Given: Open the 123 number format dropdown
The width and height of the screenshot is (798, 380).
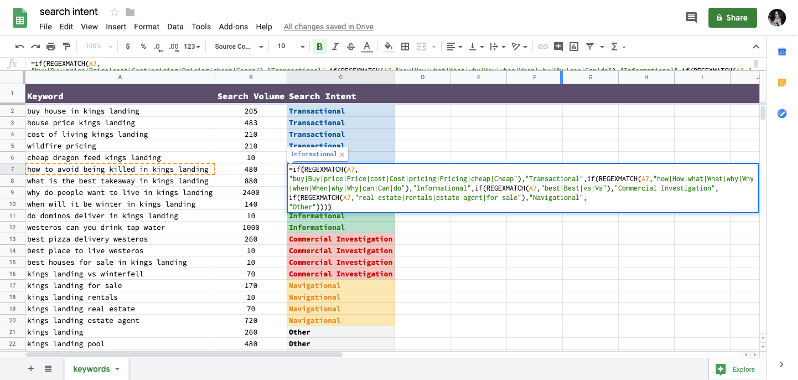Looking at the screenshot, I should pos(192,47).
